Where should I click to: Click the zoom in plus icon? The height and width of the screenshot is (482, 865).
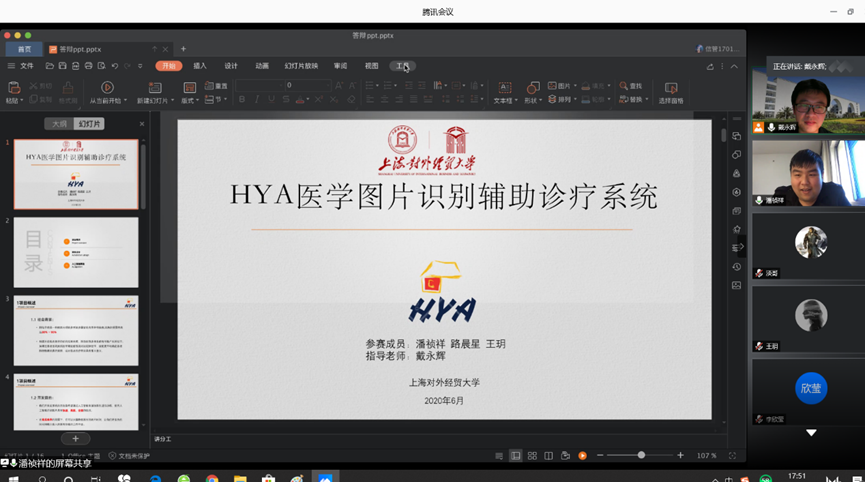681,456
